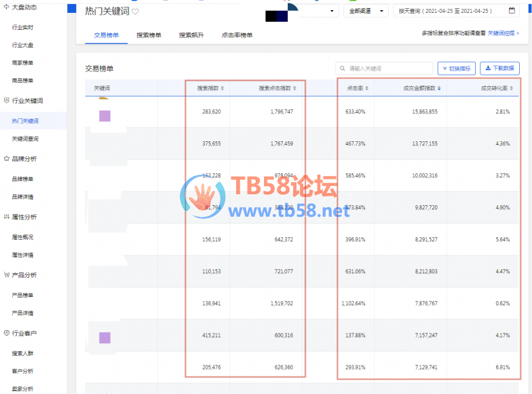Click the click rate 137.88%
Viewport: 532px width, 394px height.
pyautogui.click(x=356, y=335)
